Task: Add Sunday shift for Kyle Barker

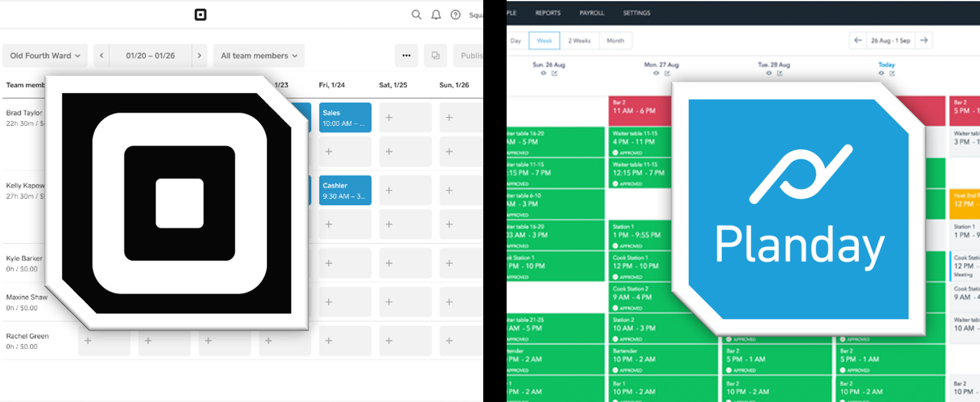Action: click(x=461, y=263)
